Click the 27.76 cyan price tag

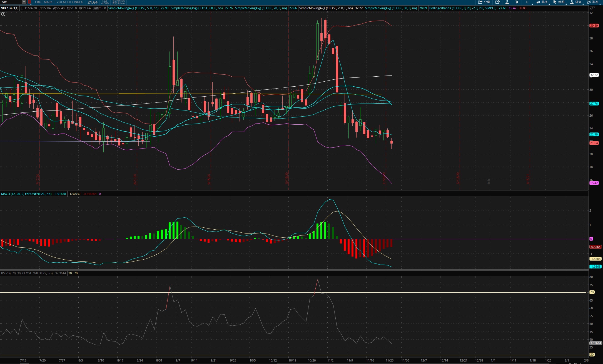tap(594, 104)
